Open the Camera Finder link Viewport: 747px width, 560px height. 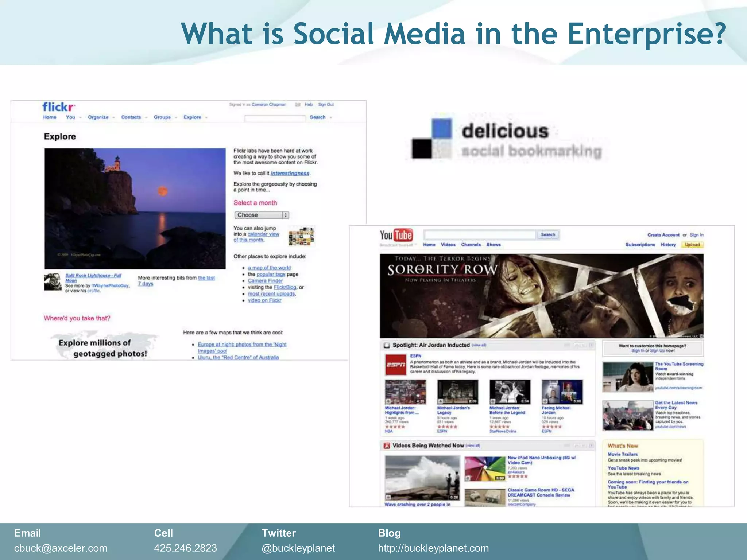tap(265, 281)
